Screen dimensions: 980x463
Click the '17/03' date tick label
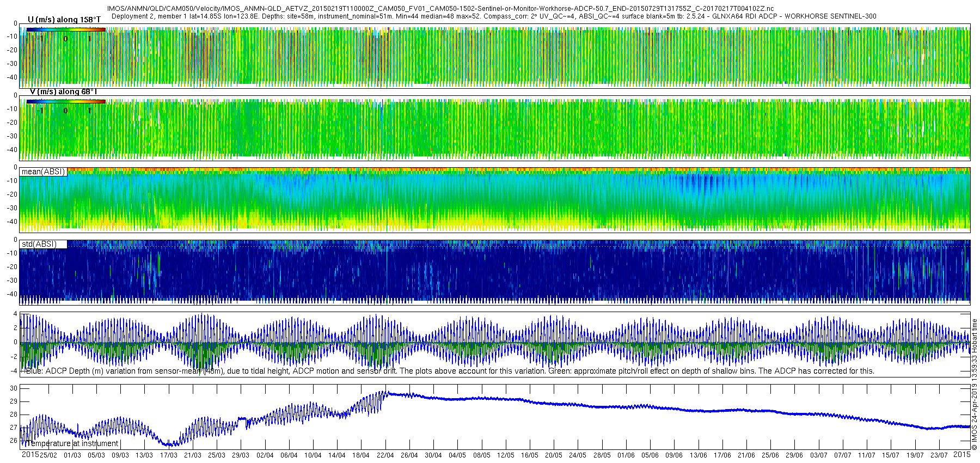(x=169, y=455)
